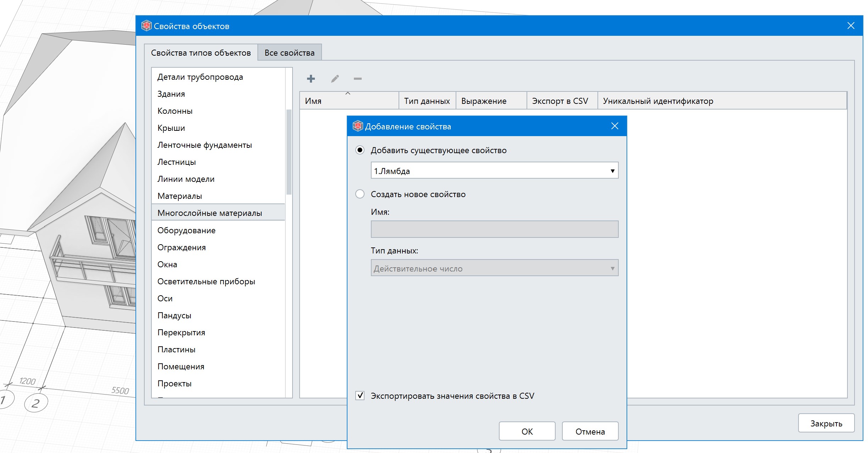Click the Имя input field

[495, 229]
